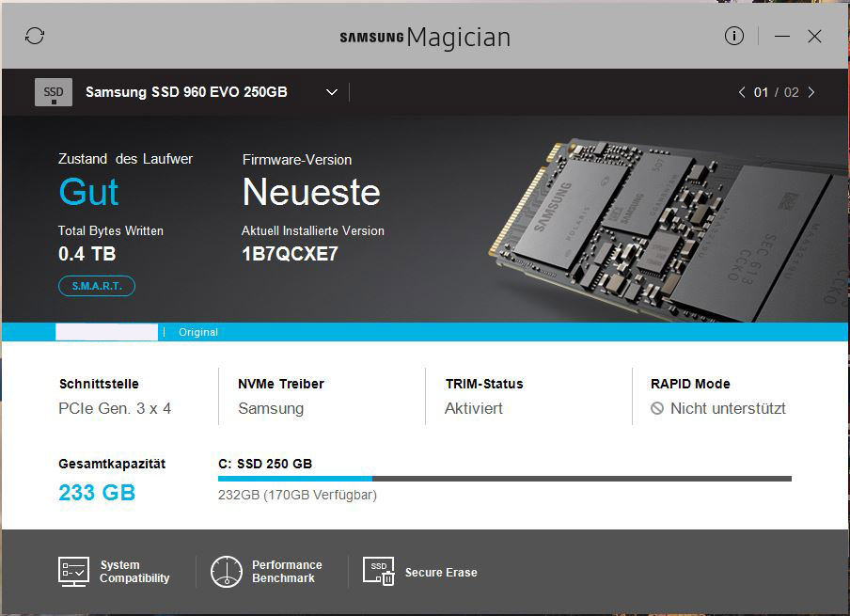
Task: Click the SSD drive icon
Action: 53,92
